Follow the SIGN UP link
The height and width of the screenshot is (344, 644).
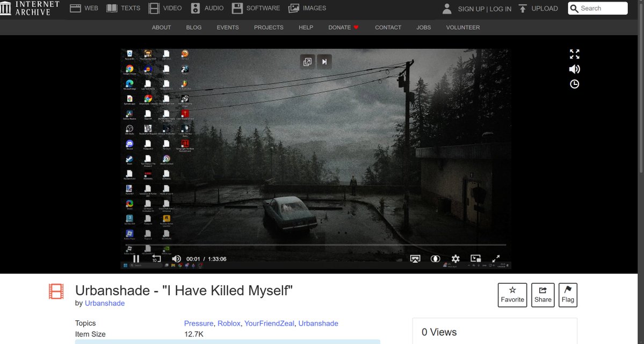coord(471,9)
